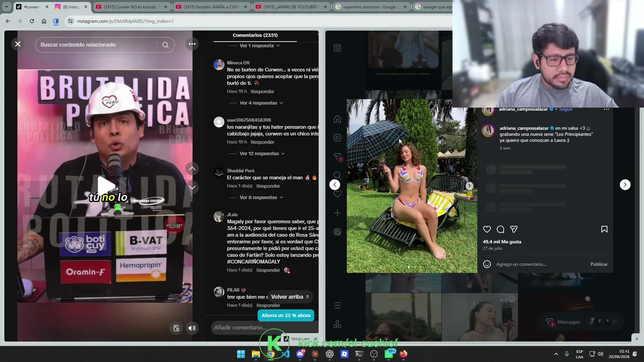Follow adriana_campossalazar via Seguir
The height and width of the screenshot is (362, 644).
[x=566, y=109]
